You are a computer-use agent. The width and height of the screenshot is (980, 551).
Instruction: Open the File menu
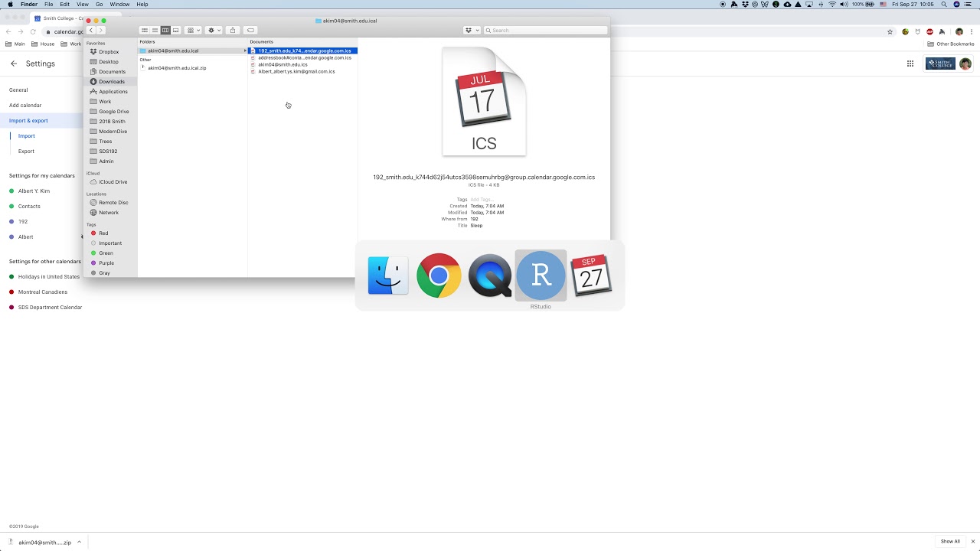48,4
